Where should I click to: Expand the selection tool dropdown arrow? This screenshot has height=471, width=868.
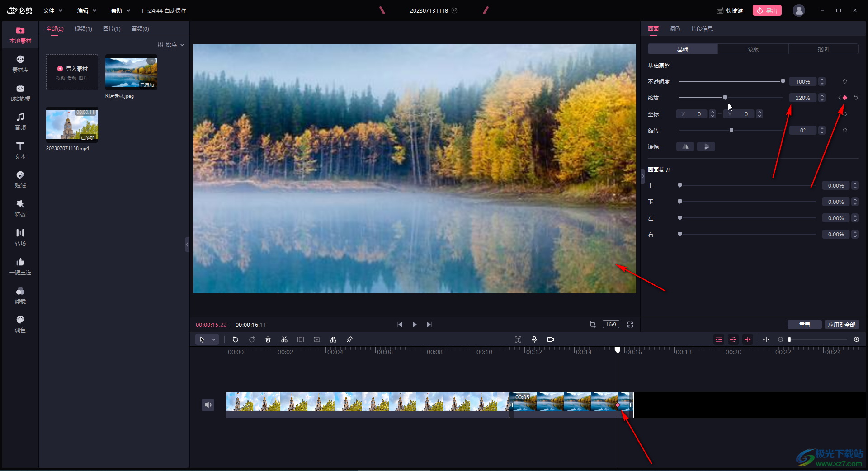click(214, 339)
